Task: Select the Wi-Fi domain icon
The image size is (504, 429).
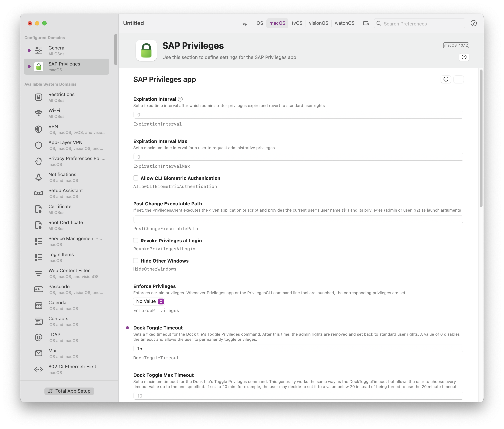Action: pyautogui.click(x=38, y=113)
